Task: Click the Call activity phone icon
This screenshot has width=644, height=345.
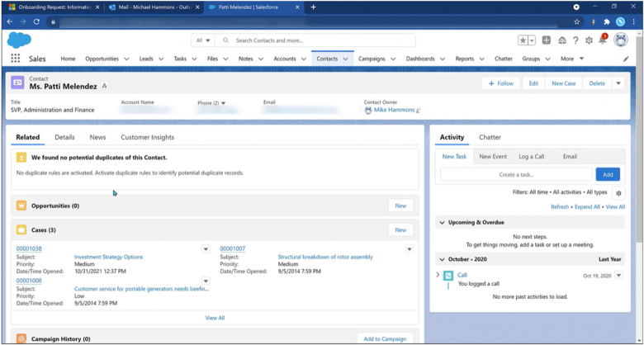Action: click(448, 275)
